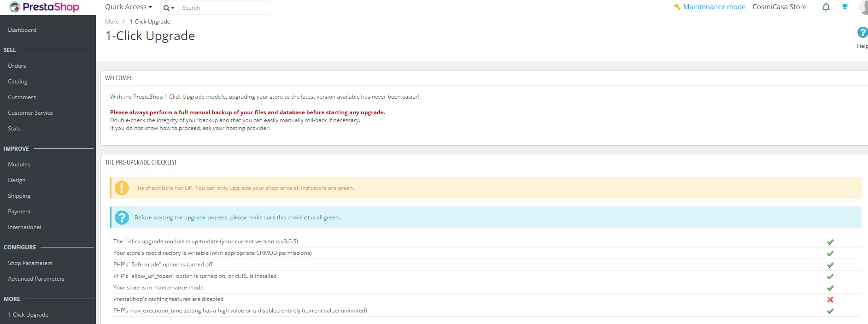Click green check for max_execution_time row
Screen dimensions: 868x324
coord(830,311)
